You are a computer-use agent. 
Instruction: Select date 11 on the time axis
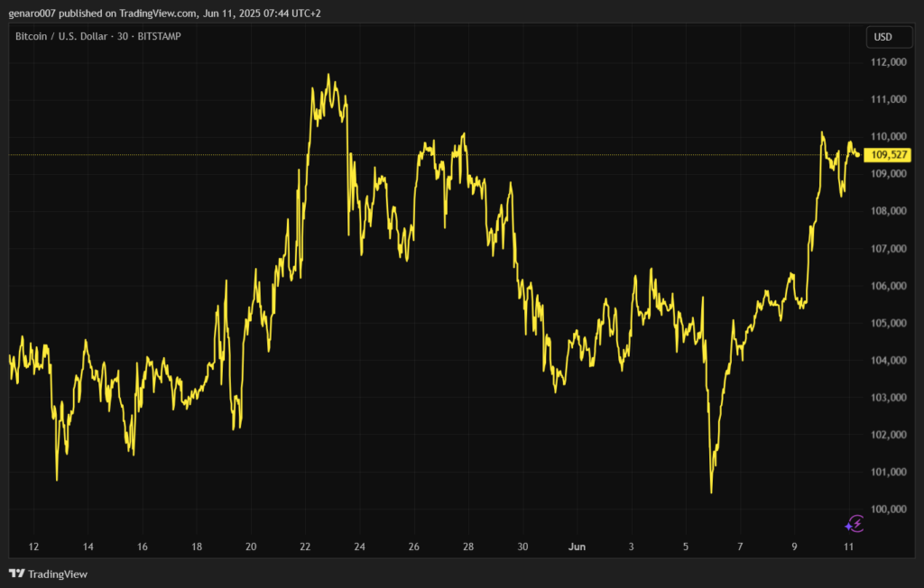pyautogui.click(x=848, y=547)
